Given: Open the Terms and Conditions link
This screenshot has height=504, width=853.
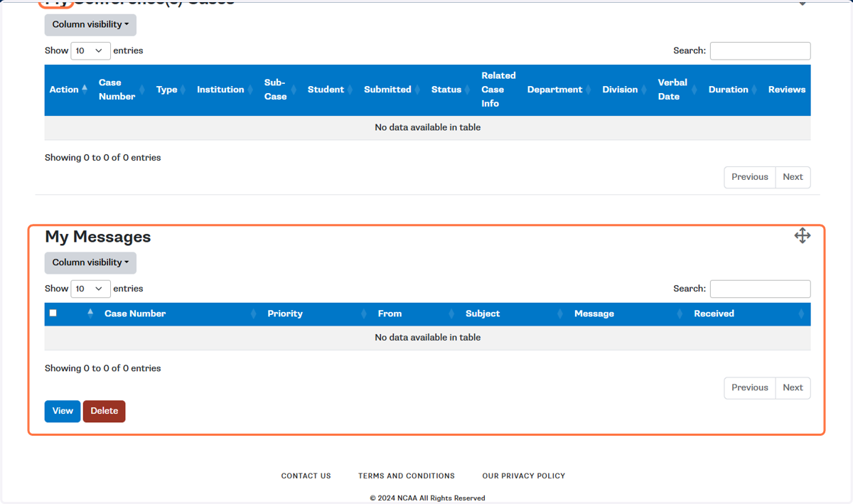Looking at the screenshot, I should pos(407,476).
